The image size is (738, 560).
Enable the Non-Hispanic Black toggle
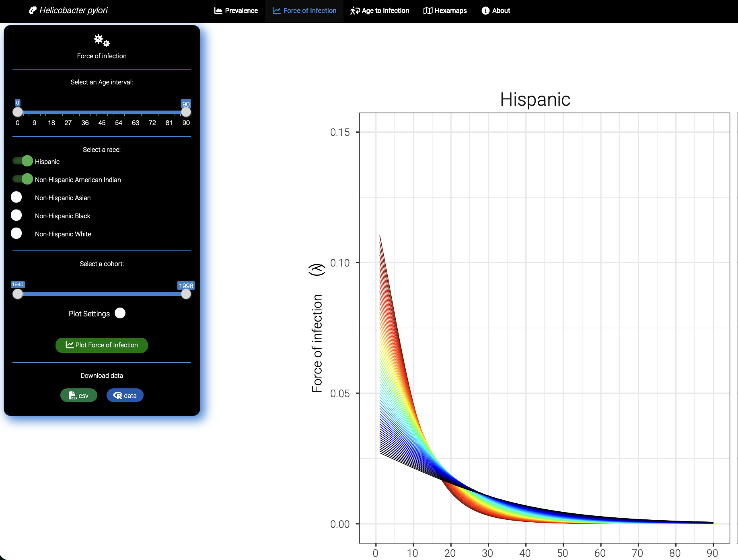16,215
